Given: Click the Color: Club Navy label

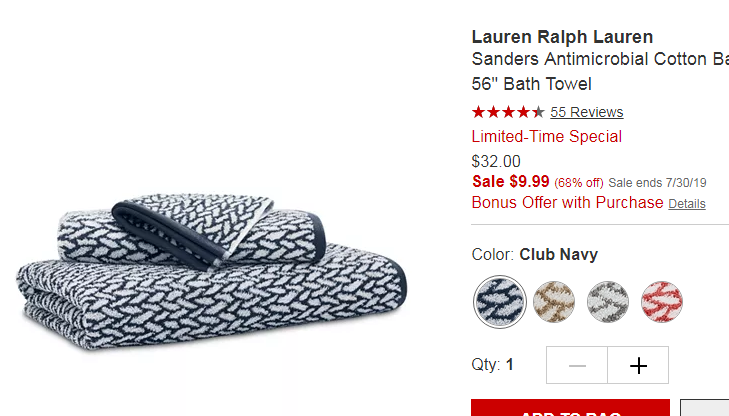Looking at the screenshot, I should pos(535,255).
